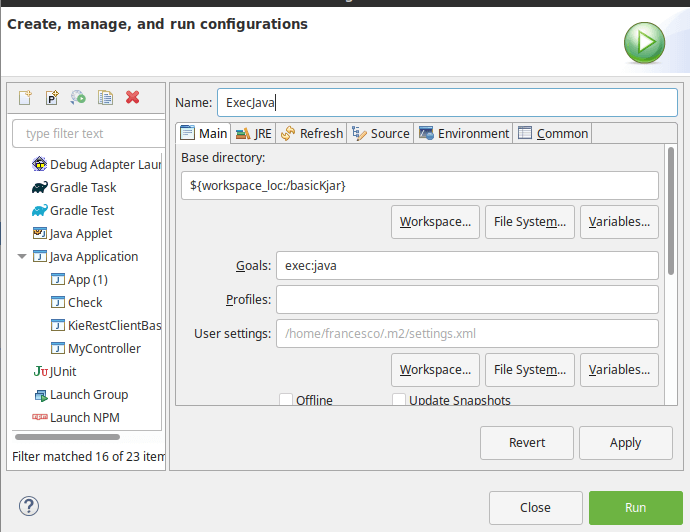
Task: Select the Launch Group label
Action: (89, 394)
